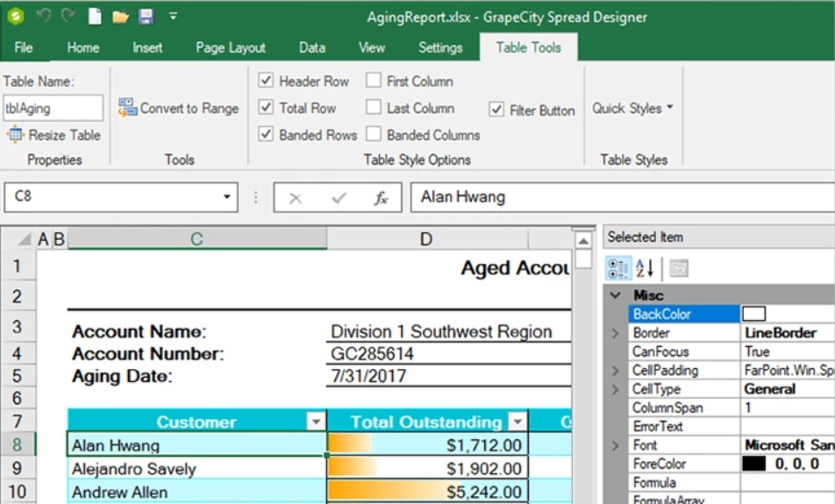The width and height of the screenshot is (835, 504).
Task: Click the Convert to Range button label
Action: (189, 108)
